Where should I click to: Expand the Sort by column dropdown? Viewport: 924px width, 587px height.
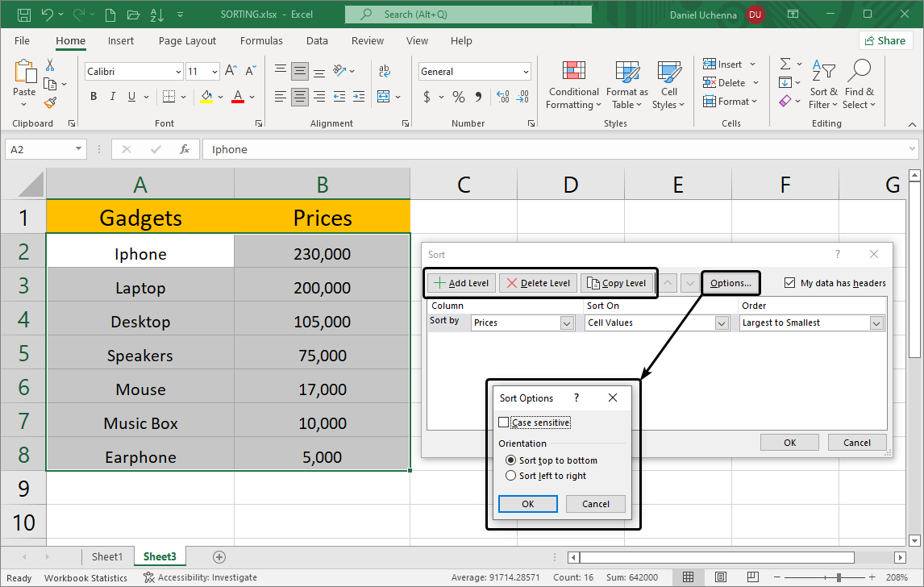point(566,323)
